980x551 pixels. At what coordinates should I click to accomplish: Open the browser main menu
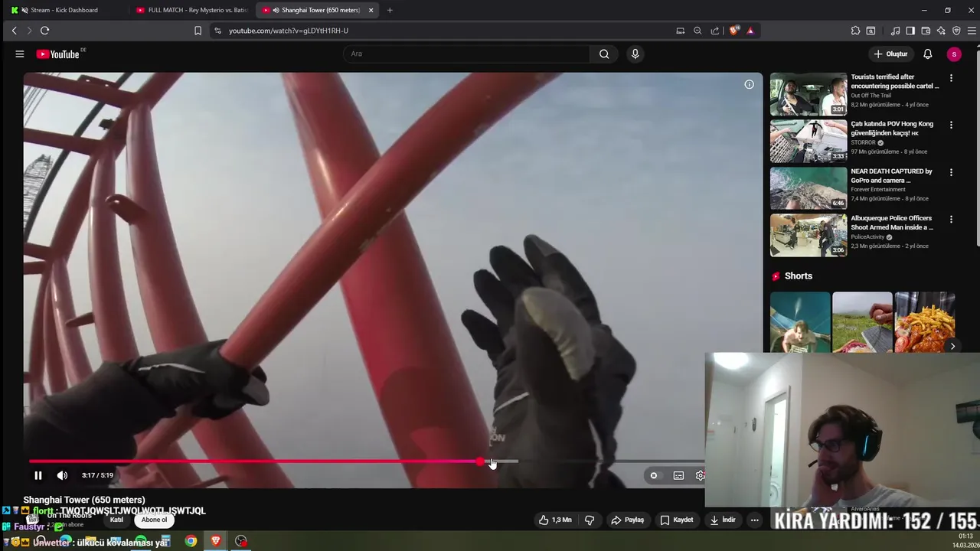972,31
